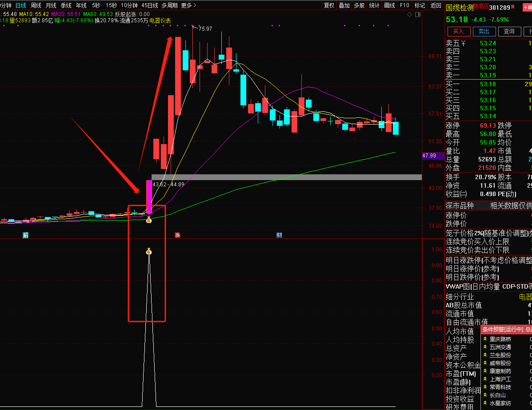This screenshot has height=410, width=532.
Task: Click the 深市品种 section header
Action: pyautogui.click(x=460, y=206)
